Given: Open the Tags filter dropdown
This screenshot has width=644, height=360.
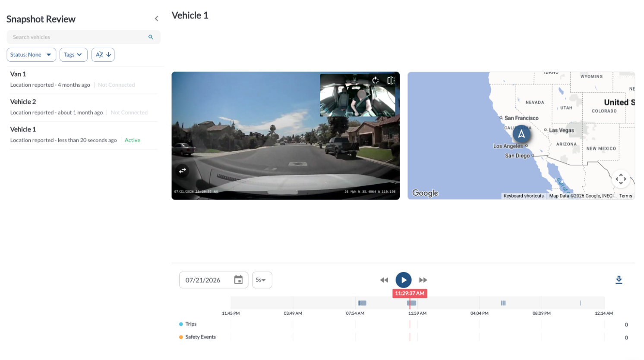Looking at the screenshot, I should [x=73, y=55].
